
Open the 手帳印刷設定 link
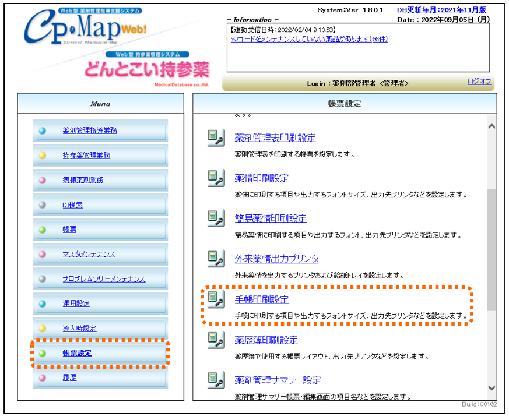pos(262,299)
